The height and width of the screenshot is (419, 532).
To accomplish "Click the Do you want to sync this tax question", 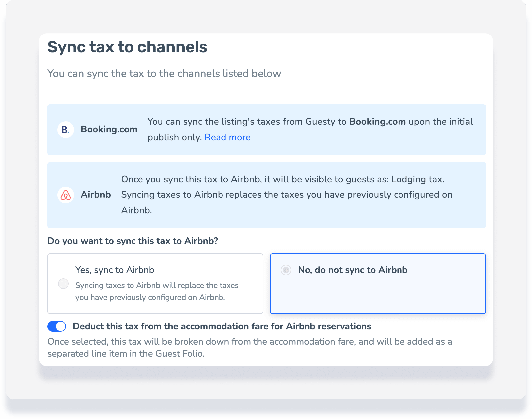I will (133, 241).
